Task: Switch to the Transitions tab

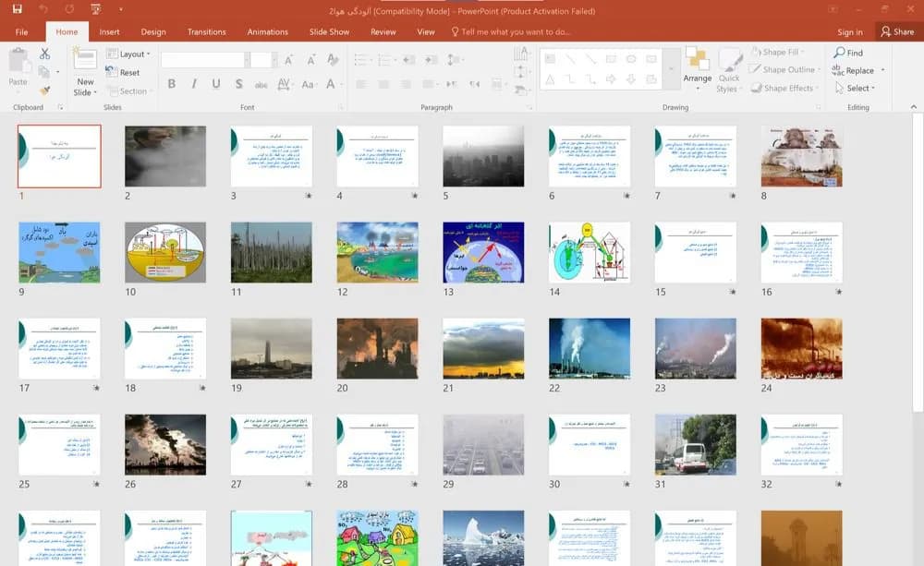Action: 206,31
